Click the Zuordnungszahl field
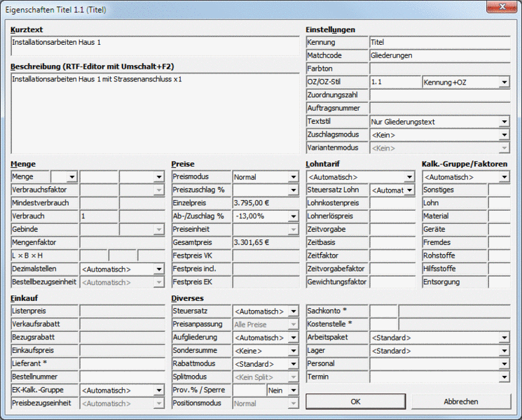The width and height of the screenshot is (522, 420). (440, 95)
